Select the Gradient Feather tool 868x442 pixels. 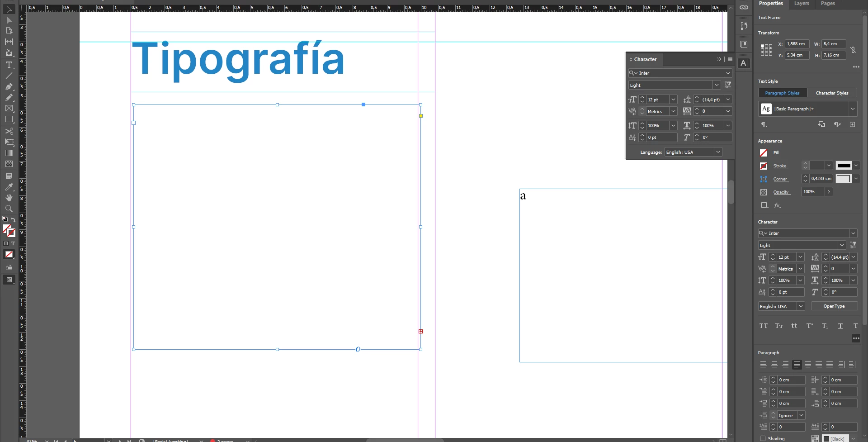(x=9, y=164)
